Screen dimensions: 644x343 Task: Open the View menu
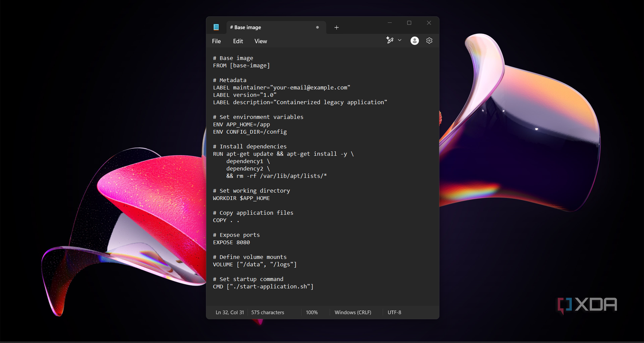tap(261, 41)
